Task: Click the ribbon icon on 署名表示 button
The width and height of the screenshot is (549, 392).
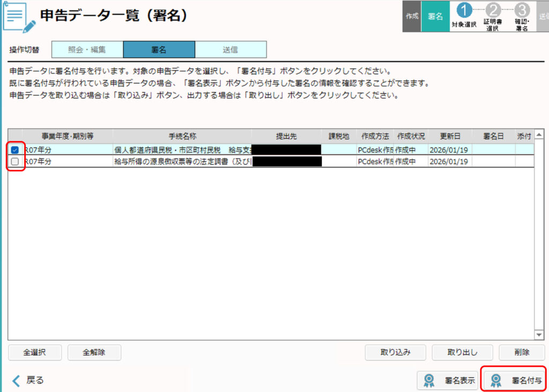Action: 429,380
